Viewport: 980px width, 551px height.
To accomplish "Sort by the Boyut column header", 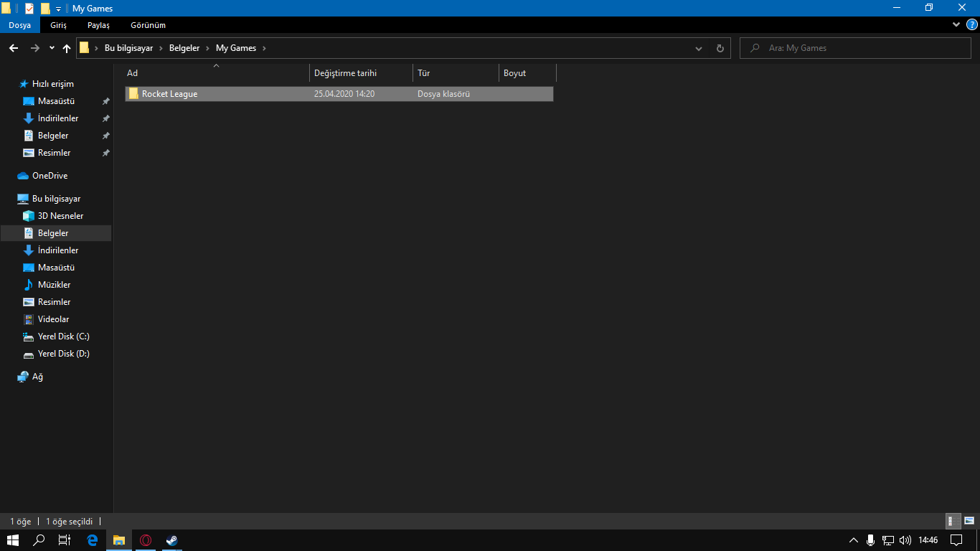I will (528, 73).
